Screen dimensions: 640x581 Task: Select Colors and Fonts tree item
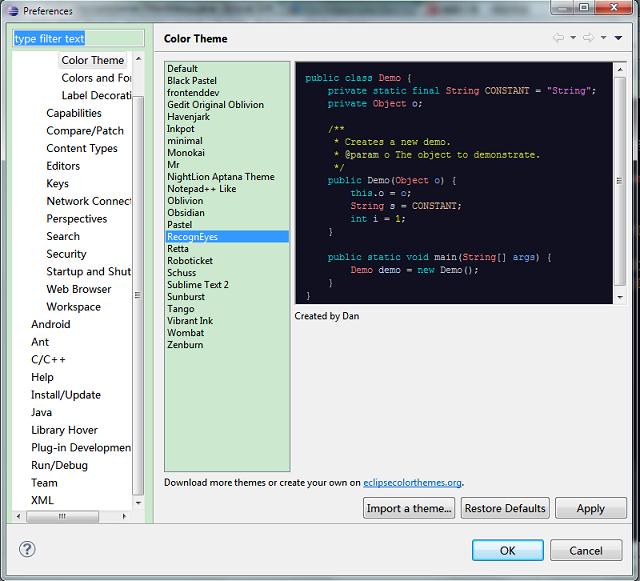pyautogui.click(x=96, y=78)
